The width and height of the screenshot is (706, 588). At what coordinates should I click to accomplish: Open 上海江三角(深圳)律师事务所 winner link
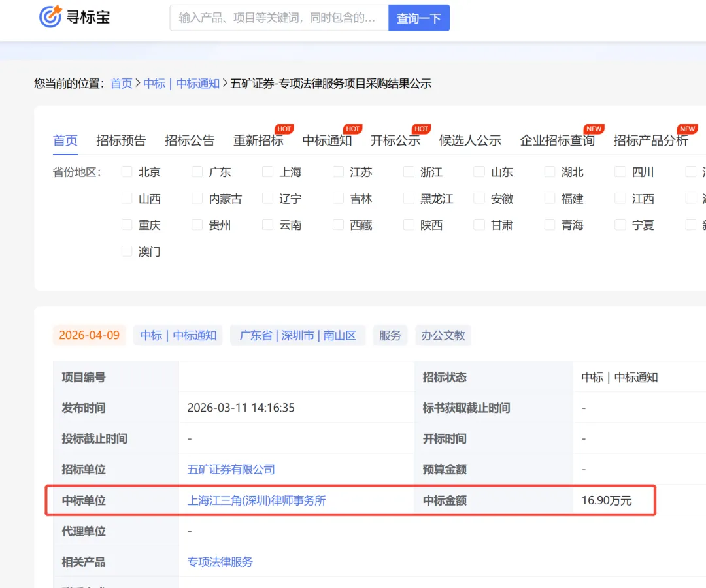[x=257, y=500]
